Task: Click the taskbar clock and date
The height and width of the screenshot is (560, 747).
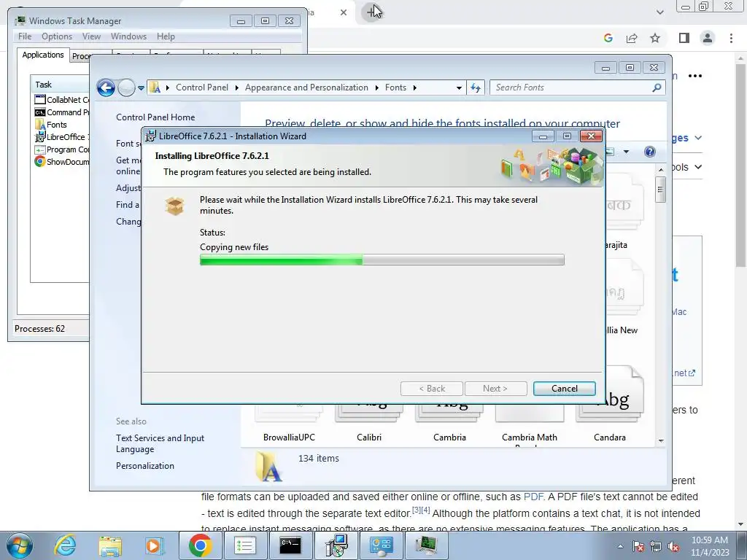Action: click(x=710, y=546)
